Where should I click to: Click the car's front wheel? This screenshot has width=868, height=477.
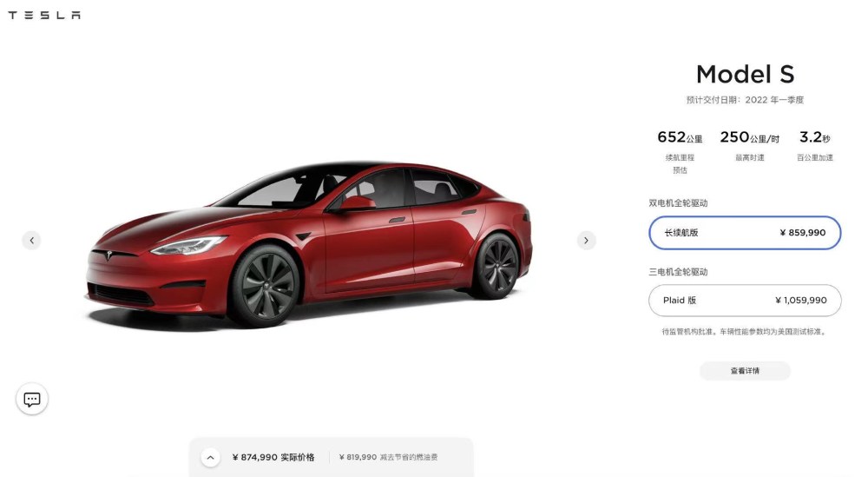tap(264, 285)
